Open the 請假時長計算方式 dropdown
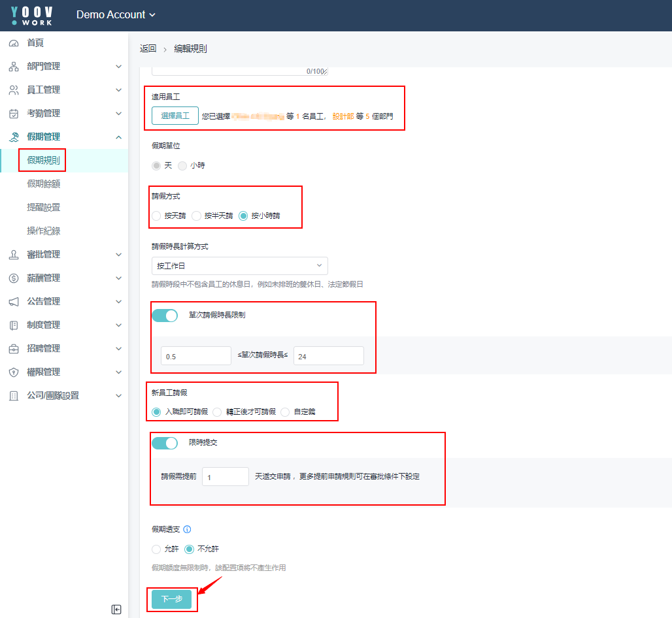Screen dimensions: 672x618 tap(239, 266)
